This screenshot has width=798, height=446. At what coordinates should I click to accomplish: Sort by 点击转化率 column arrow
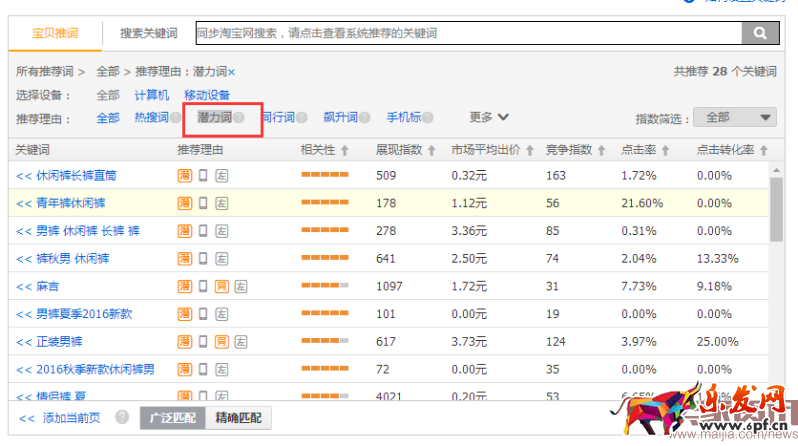click(763, 150)
